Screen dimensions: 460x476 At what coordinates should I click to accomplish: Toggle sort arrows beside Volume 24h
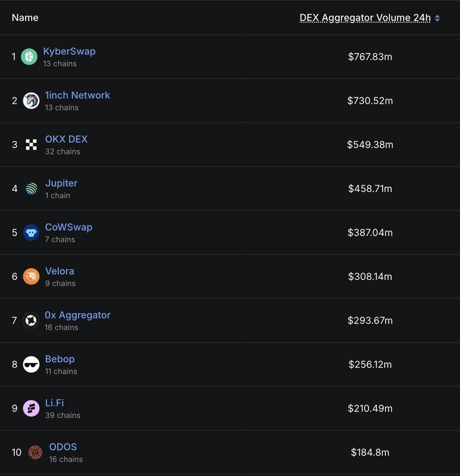coord(437,18)
